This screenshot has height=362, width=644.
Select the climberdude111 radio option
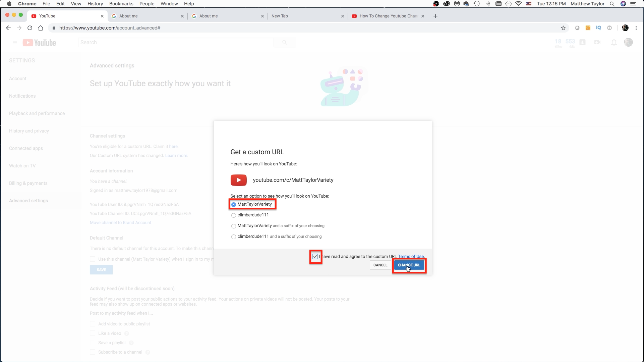pyautogui.click(x=234, y=215)
